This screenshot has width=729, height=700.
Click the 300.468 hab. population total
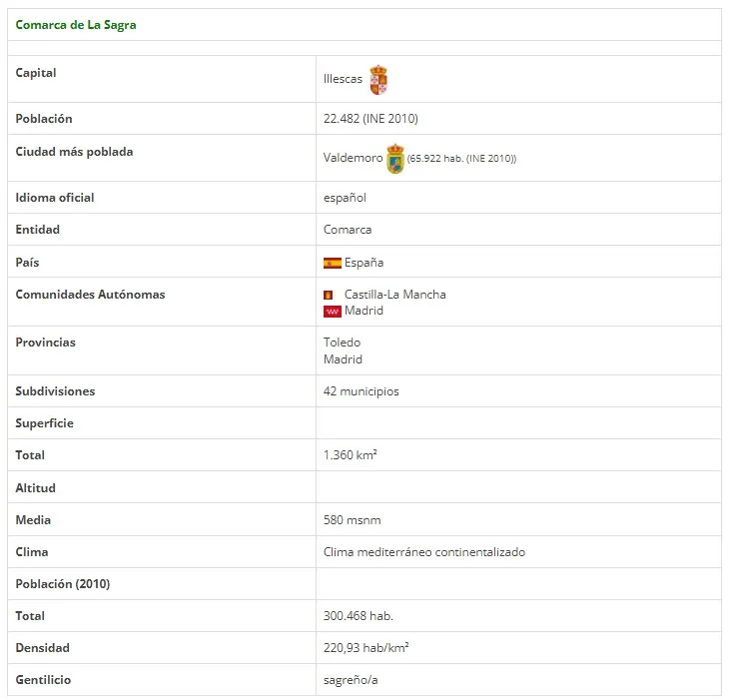click(359, 616)
